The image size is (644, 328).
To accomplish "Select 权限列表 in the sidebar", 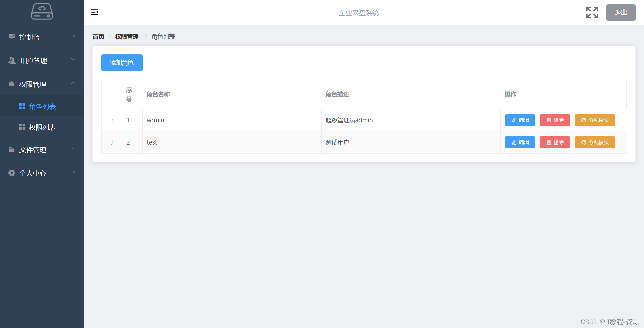I will point(42,127).
